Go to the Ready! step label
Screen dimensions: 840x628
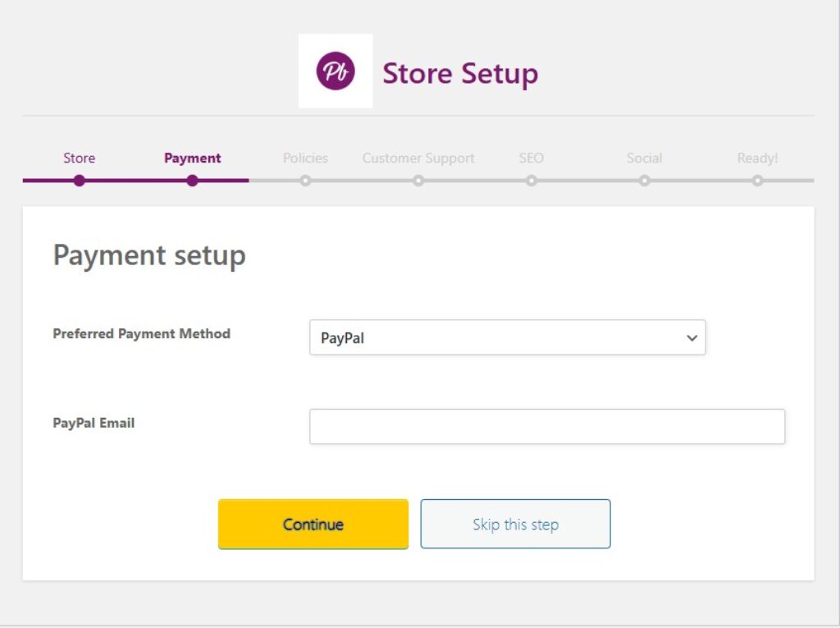pyautogui.click(x=757, y=158)
